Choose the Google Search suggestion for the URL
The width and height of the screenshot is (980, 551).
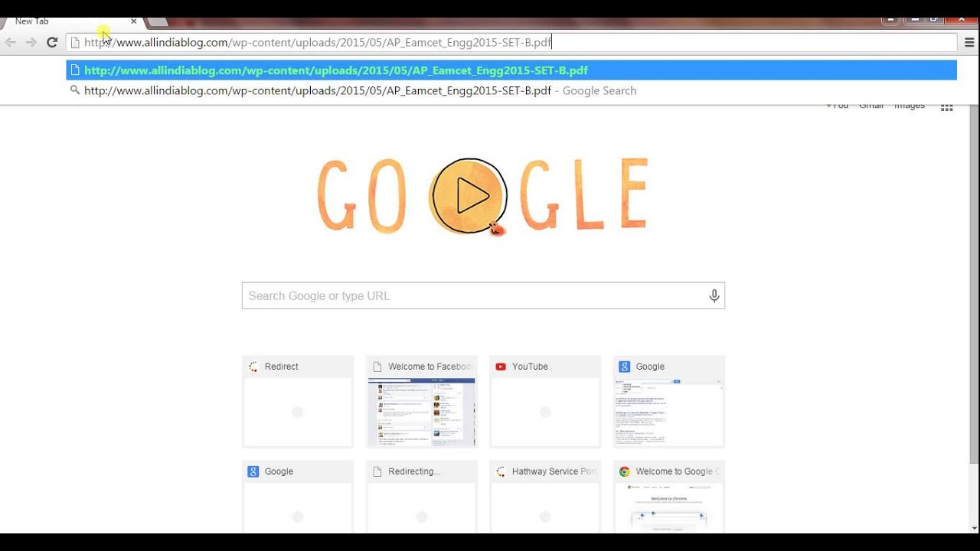[511, 90]
